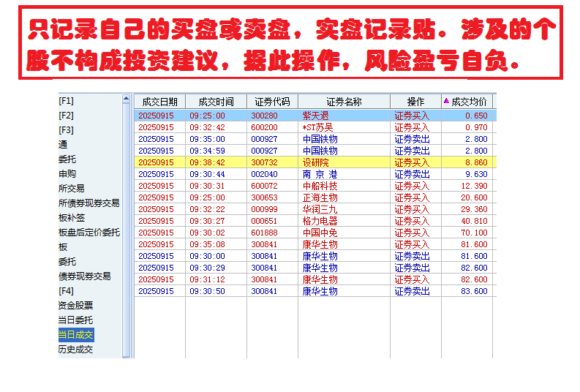Click stock code 002040
Viewport: 580px width, 392px height.
pos(264,174)
